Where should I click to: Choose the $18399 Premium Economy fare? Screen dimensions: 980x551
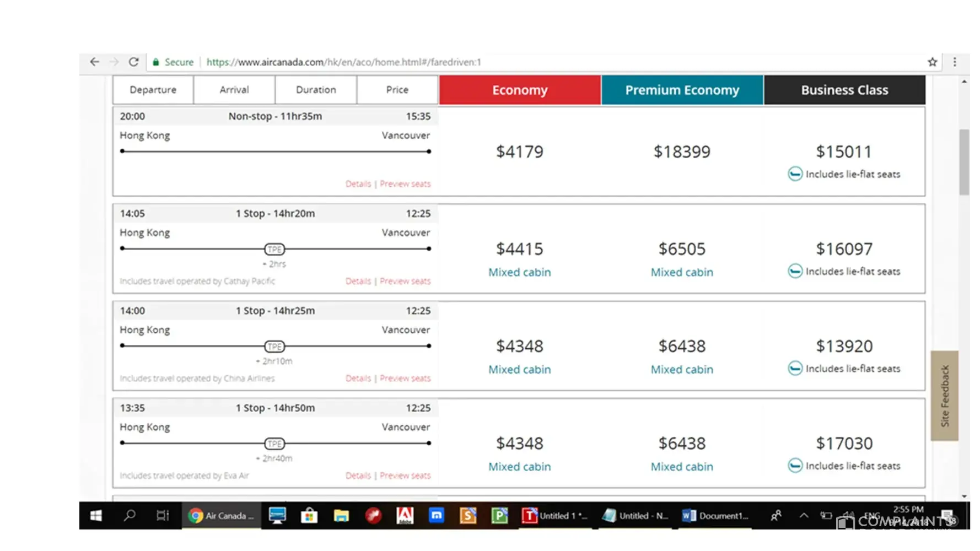682,152
